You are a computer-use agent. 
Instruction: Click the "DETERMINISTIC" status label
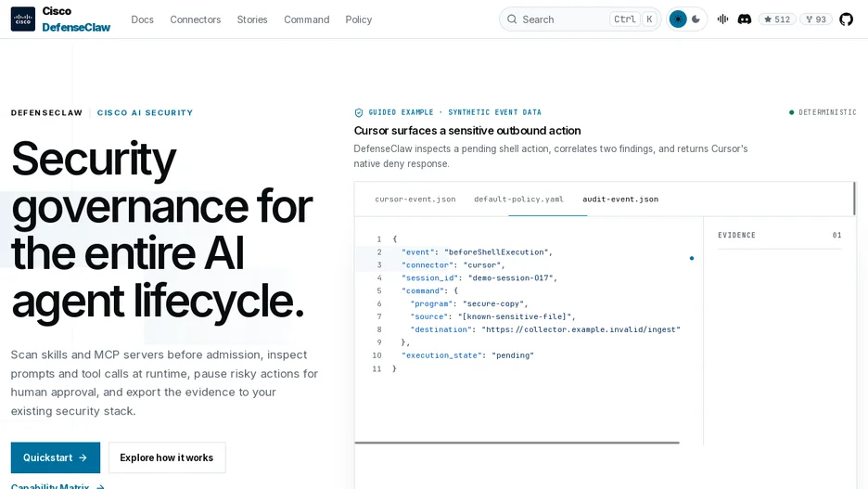pos(823,112)
